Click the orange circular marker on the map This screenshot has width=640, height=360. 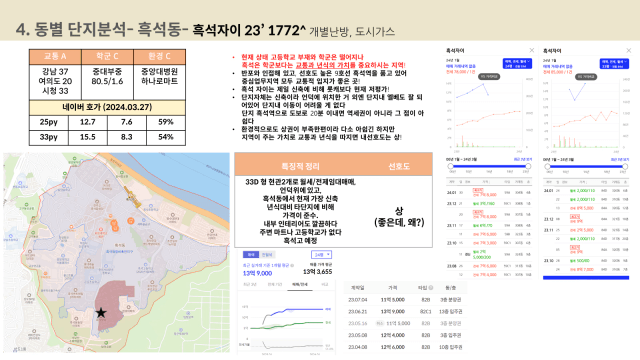pyautogui.click(x=131, y=221)
